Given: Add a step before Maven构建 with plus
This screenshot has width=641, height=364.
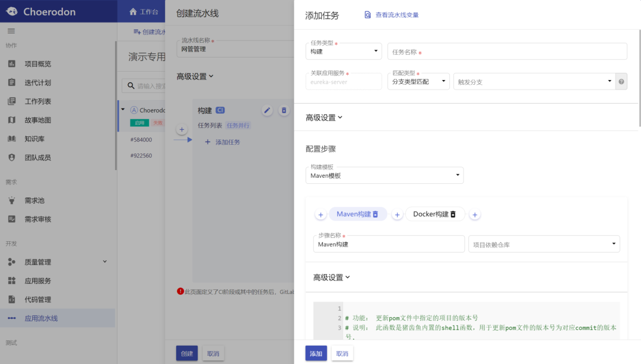Looking at the screenshot, I should (320, 215).
